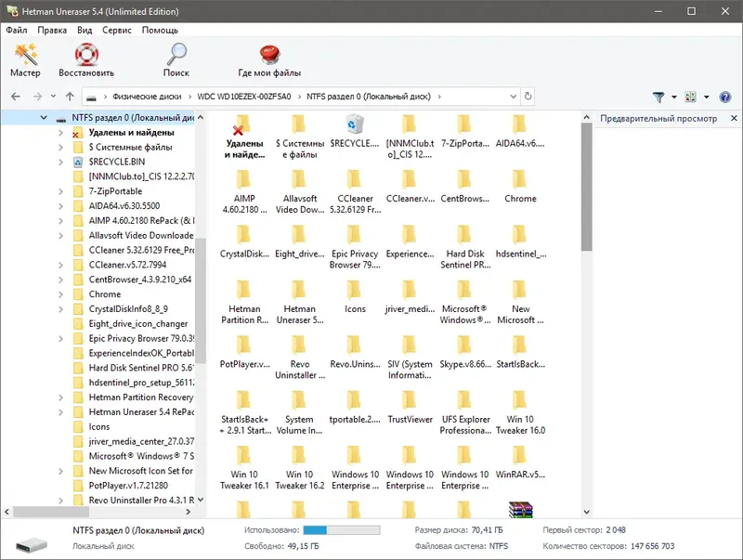This screenshot has width=743, height=560.
Task: Select $RECYCLE.BIN in the folder tree
Action: coord(117,162)
